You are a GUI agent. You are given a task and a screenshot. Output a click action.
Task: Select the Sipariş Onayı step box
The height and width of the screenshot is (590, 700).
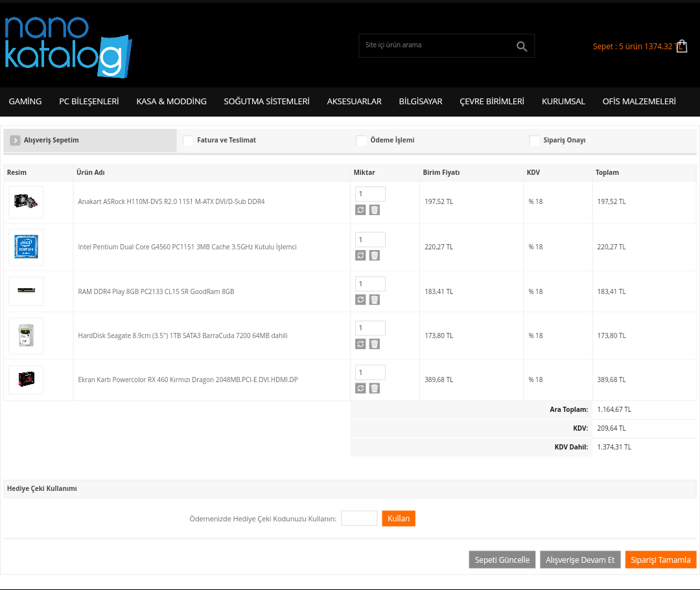pos(534,141)
